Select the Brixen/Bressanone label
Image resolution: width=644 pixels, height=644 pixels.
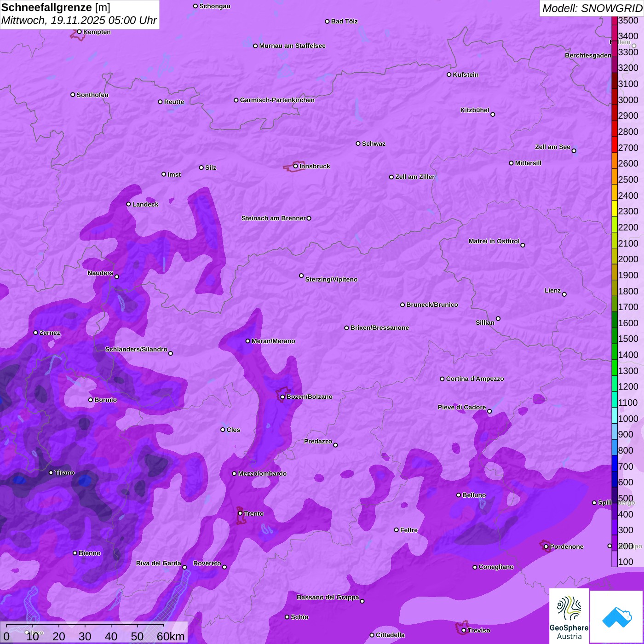(379, 328)
